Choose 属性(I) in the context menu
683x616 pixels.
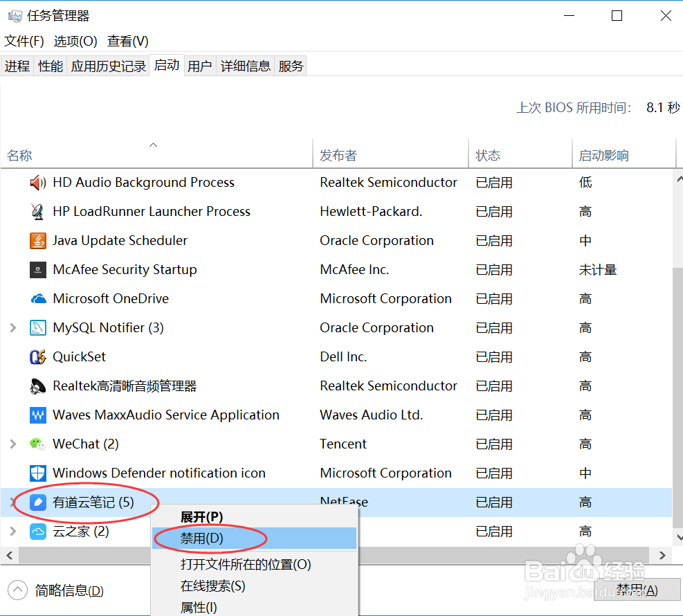tap(255, 607)
